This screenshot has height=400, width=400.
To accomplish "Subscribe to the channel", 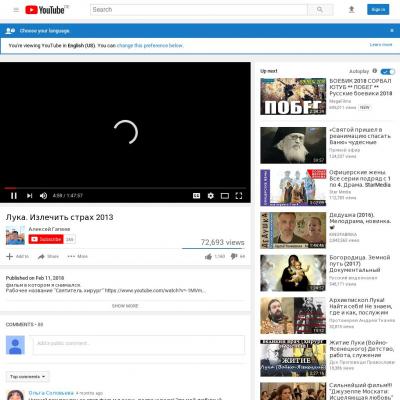I will 46,239.
